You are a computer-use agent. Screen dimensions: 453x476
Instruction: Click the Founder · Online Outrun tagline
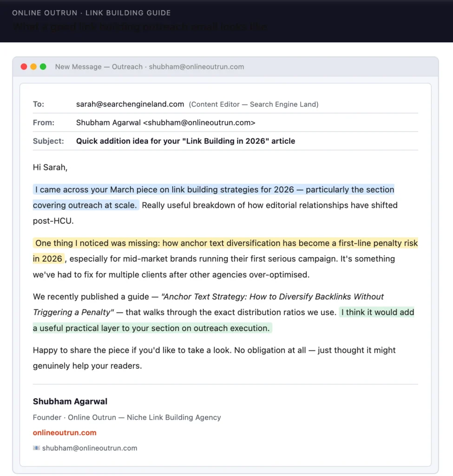(x=126, y=417)
